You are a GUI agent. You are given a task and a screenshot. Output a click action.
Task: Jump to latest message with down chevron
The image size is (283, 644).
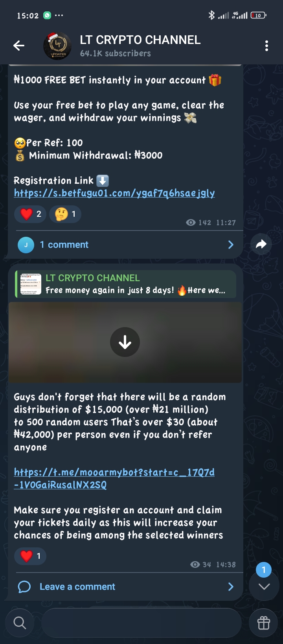(x=264, y=586)
